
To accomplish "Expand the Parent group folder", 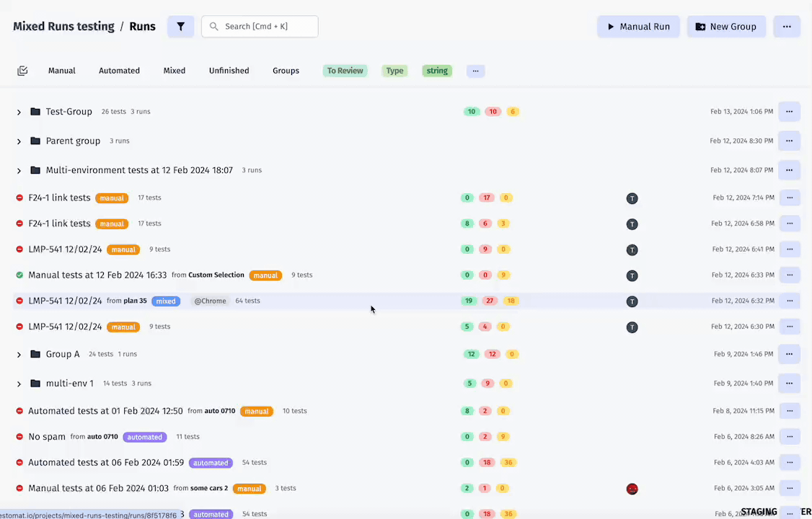I will pos(19,141).
